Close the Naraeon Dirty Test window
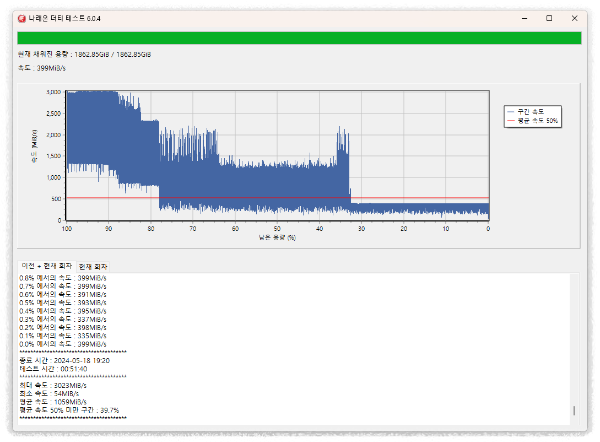Image resolution: width=600 pixels, height=442 pixels. 574,18
